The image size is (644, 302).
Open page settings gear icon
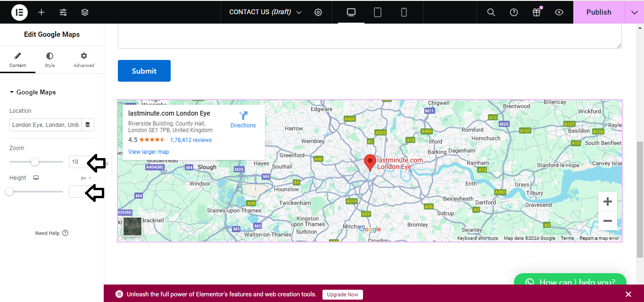tap(318, 12)
